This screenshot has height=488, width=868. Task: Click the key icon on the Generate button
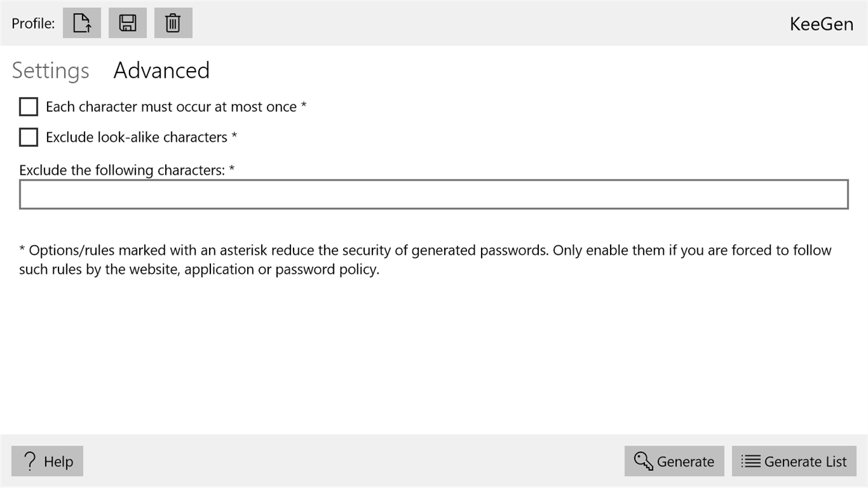(643, 461)
